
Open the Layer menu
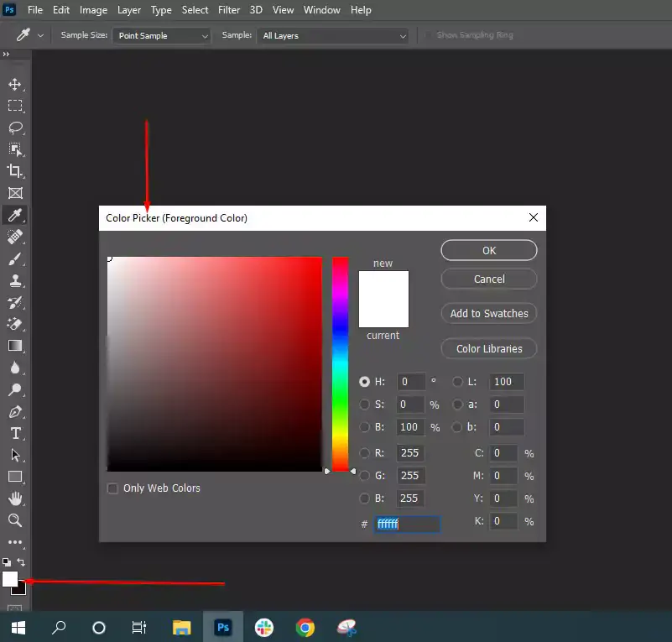coord(129,10)
